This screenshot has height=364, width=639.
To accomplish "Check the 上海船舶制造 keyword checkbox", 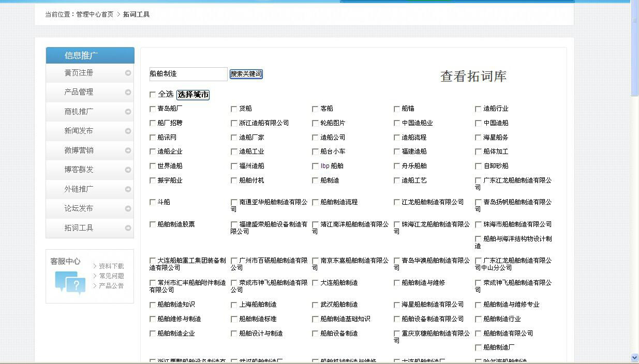I will tap(233, 305).
